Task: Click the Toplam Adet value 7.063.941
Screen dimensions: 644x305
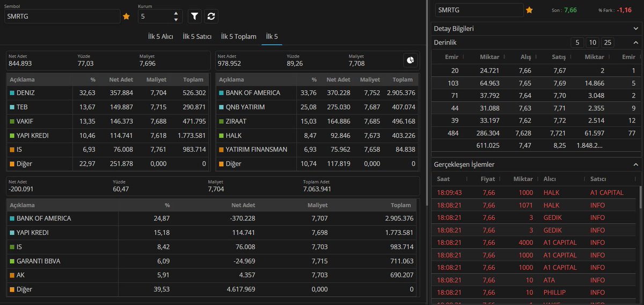Action: click(x=317, y=189)
